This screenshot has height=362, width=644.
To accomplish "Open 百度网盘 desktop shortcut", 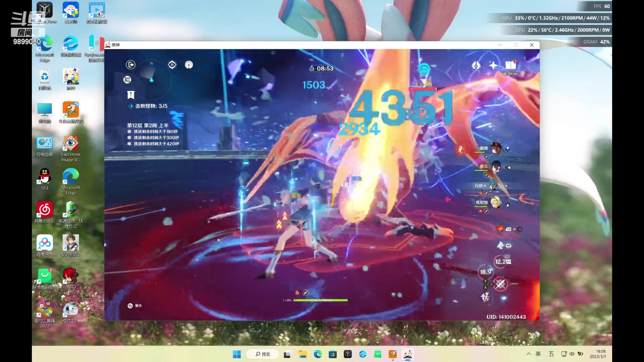I will 45,245.
